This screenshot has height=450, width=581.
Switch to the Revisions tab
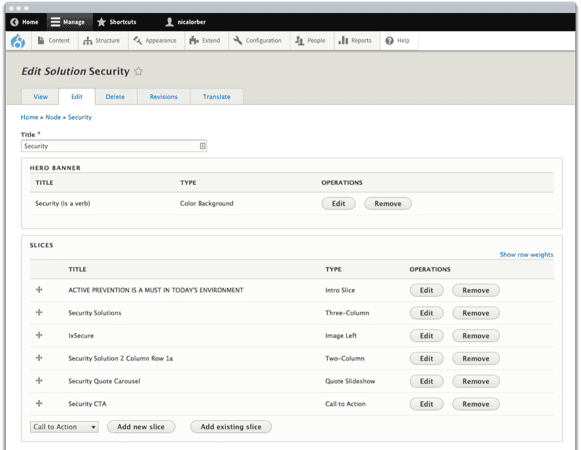point(163,96)
